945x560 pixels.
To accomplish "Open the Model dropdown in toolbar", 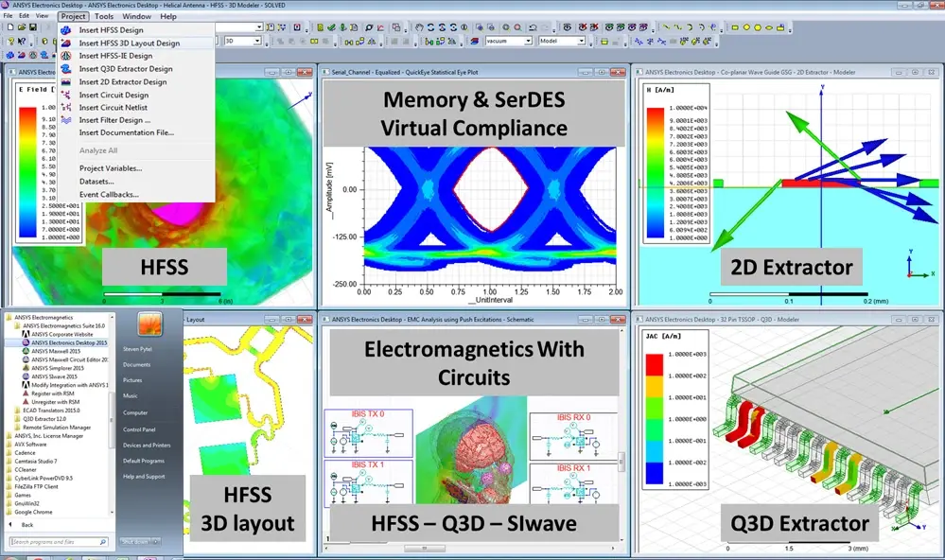I will pos(582,41).
